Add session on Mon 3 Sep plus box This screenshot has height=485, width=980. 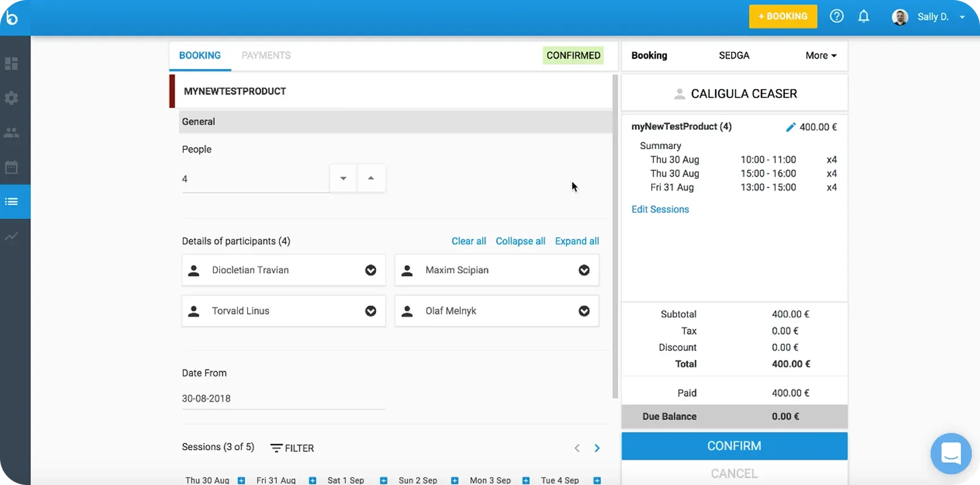(526, 480)
